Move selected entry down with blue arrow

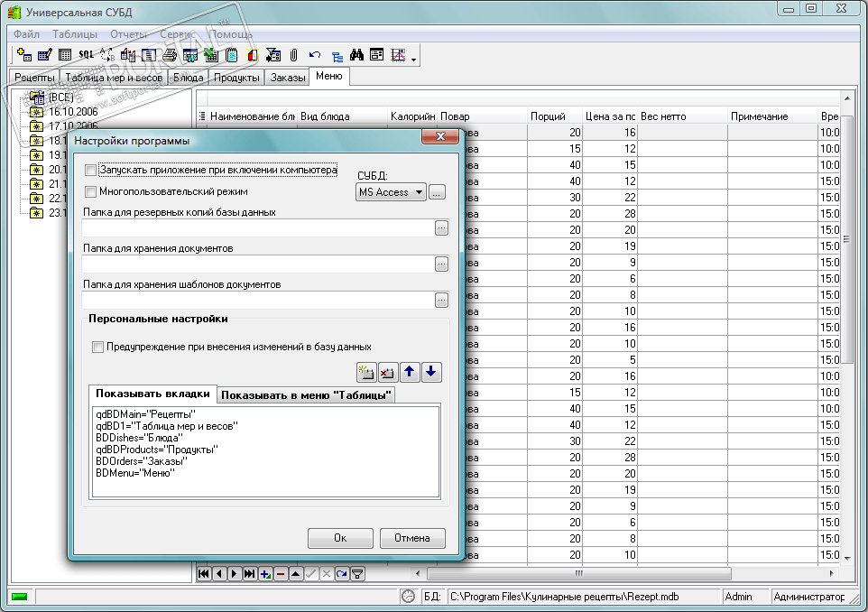pos(431,372)
